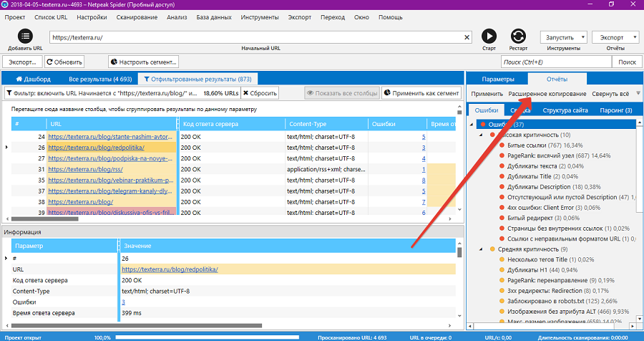Screen dimensions: 644x341
Task: Switch to the Parameters (Параметры) tab
Action: click(498, 79)
